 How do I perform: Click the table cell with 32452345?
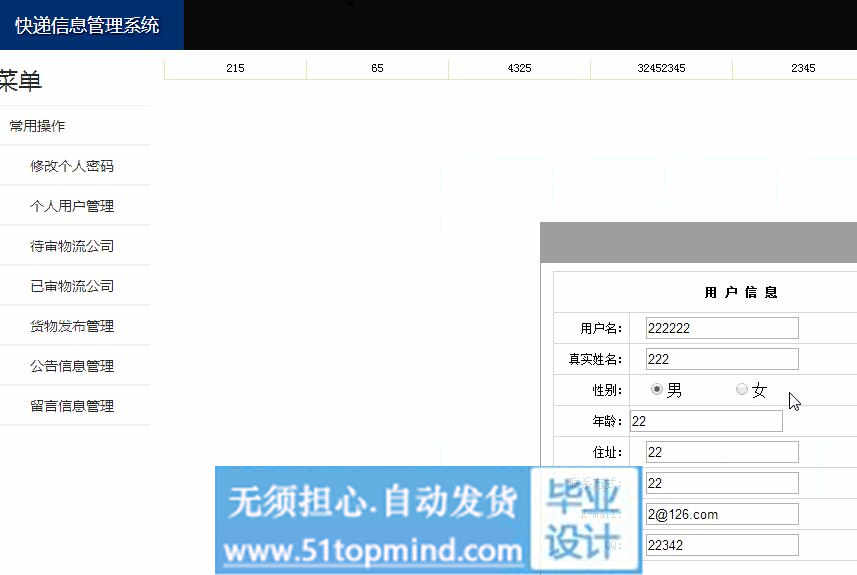pos(661,68)
